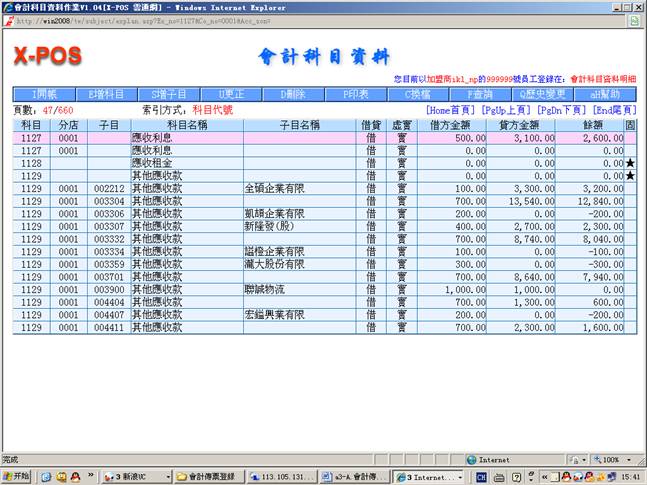This screenshot has width=647, height=485.
Task: Click the star icon in the 1128 row
Action: pos(630,162)
